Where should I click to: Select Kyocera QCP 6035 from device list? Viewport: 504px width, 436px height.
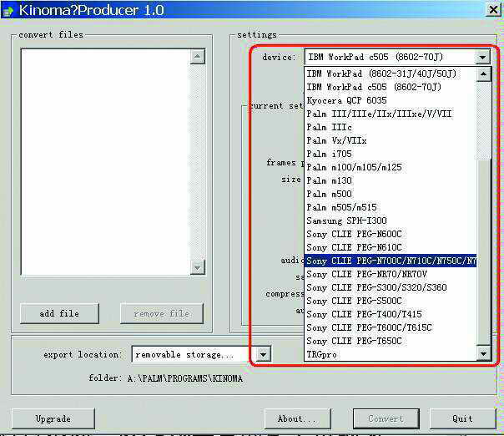(346, 100)
